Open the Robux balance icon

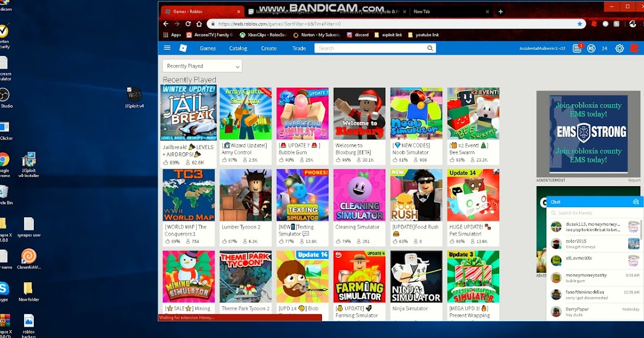click(591, 48)
